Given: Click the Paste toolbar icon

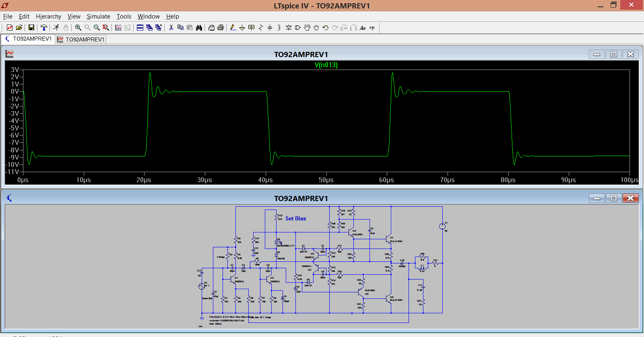Looking at the screenshot, I should pyautogui.click(x=190, y=28).
